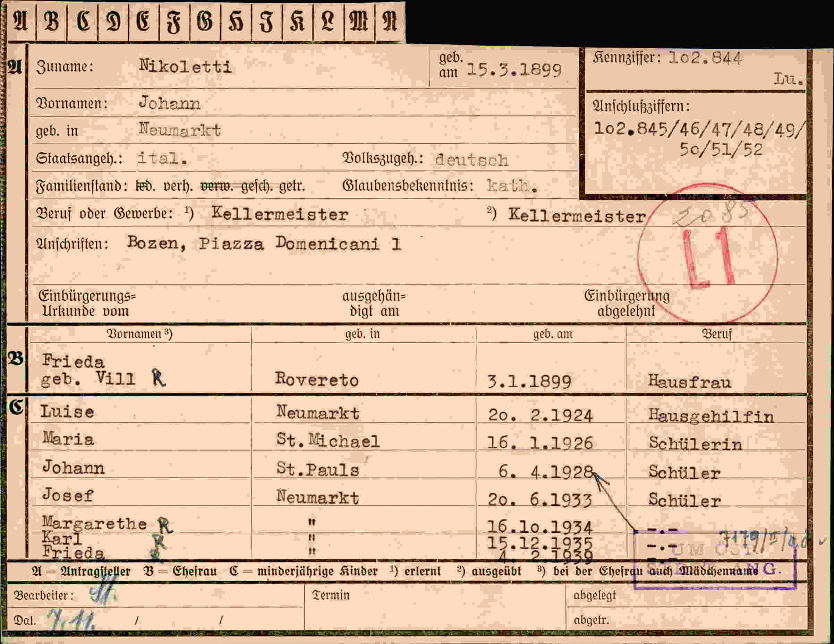834x644 pixels.
Task: Select the index tab letter K
Action: [297, 21]
